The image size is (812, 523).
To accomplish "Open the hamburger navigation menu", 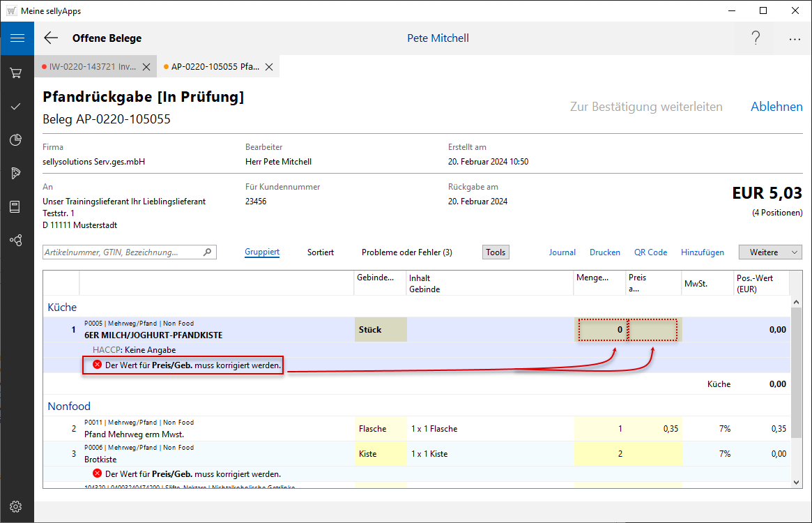I will [x=17, y=38].
